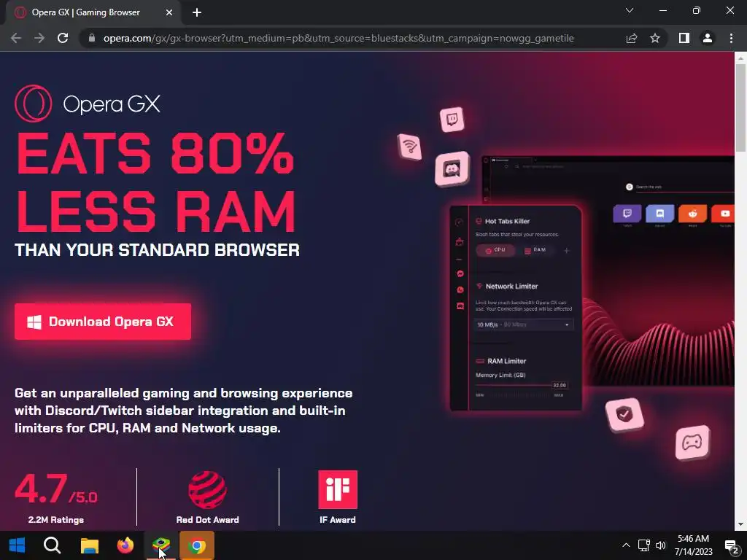Click the blue Discord speed dial tile

click(659, 214)
